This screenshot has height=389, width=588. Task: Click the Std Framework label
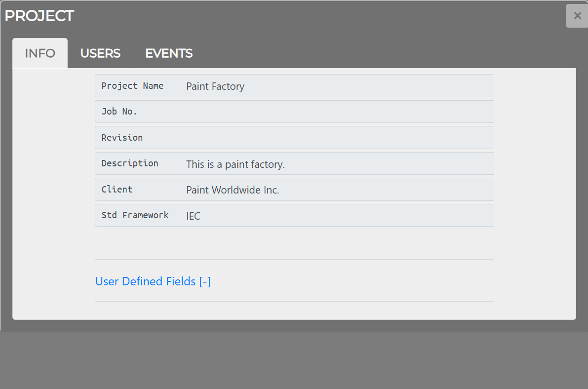(x=135, y=215)
